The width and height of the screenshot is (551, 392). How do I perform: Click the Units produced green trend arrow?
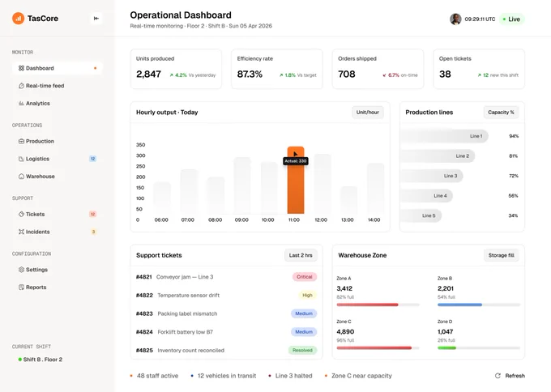coord(172,75)
